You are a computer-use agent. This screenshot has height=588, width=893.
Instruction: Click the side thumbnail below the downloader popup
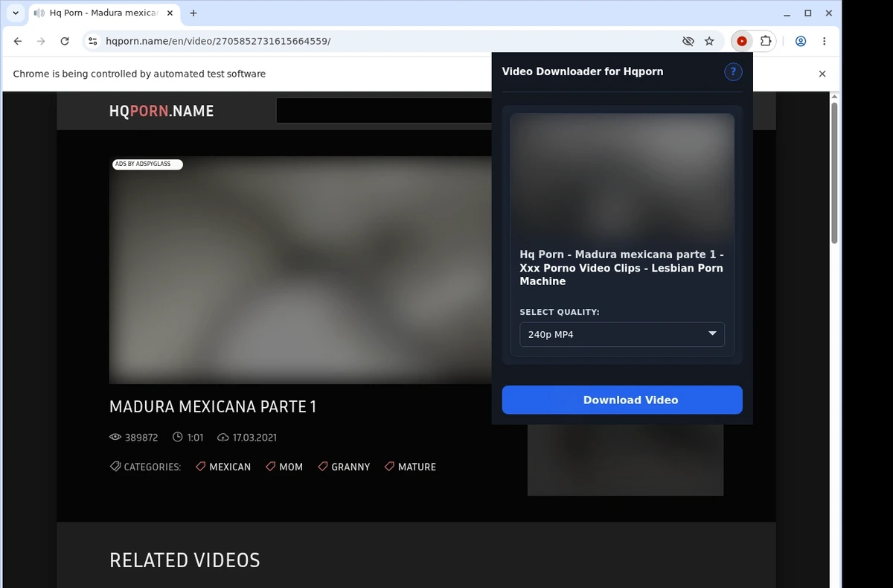[625, 460]
